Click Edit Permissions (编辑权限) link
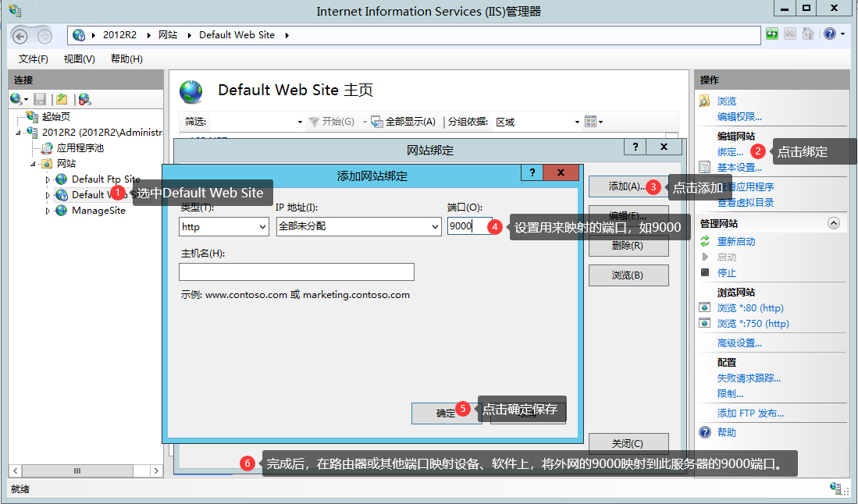This screenshot has height=504, width=858. [x=739, y=117]
